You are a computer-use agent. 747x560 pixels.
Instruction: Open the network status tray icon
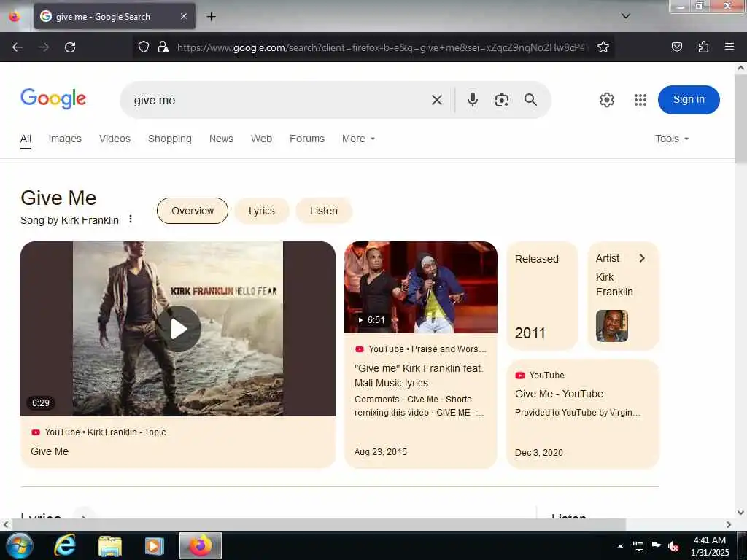pyautogui.click(x=638, y=546)
